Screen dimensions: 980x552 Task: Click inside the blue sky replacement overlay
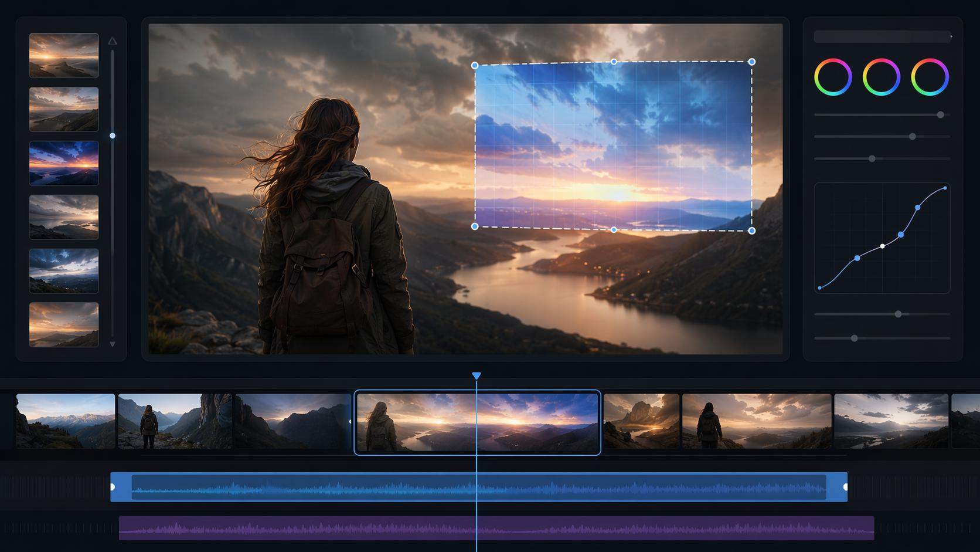(613, 146)
